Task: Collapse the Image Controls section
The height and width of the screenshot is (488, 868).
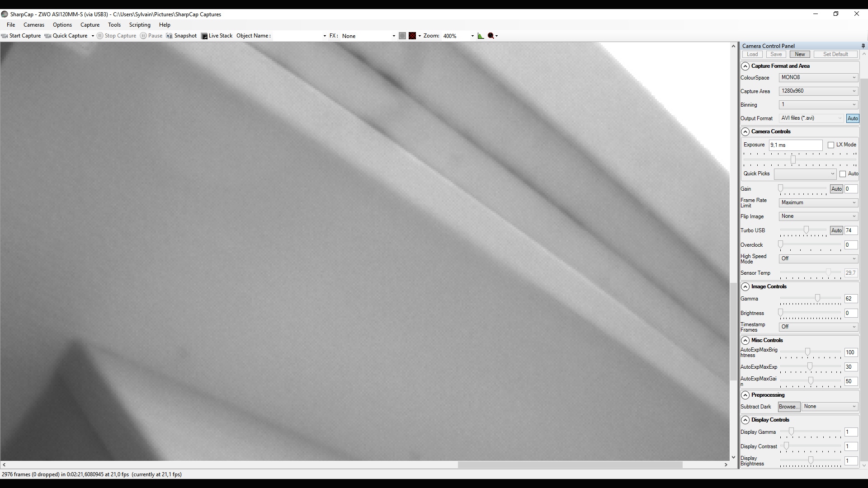Action: [745, 286]
